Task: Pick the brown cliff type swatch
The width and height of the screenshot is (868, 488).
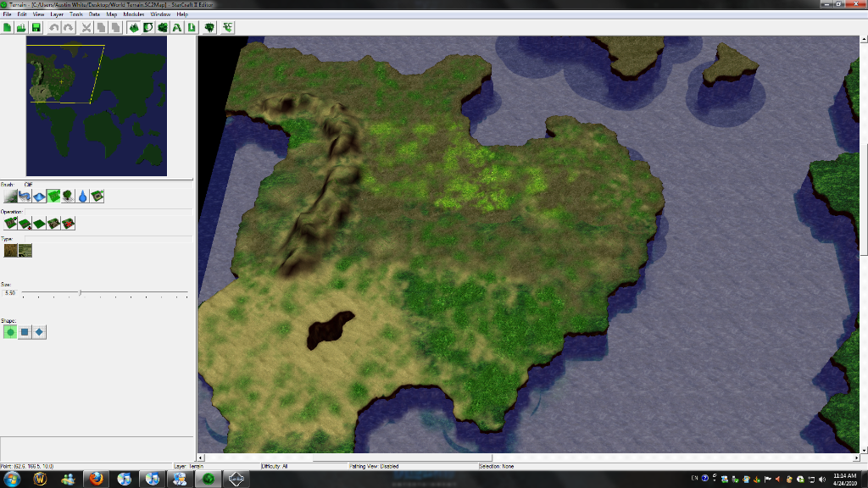Action: (x=10, y=251)
